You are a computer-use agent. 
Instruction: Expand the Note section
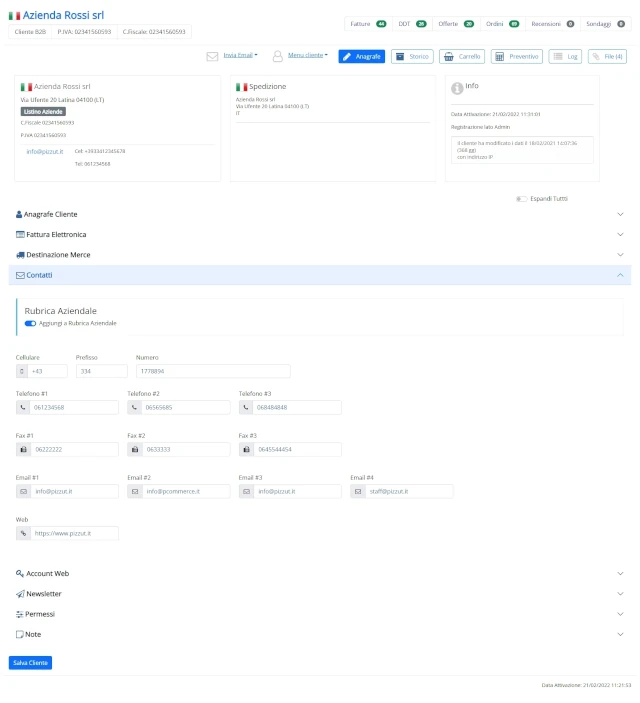pyautogui.click(x=320, y=634)
